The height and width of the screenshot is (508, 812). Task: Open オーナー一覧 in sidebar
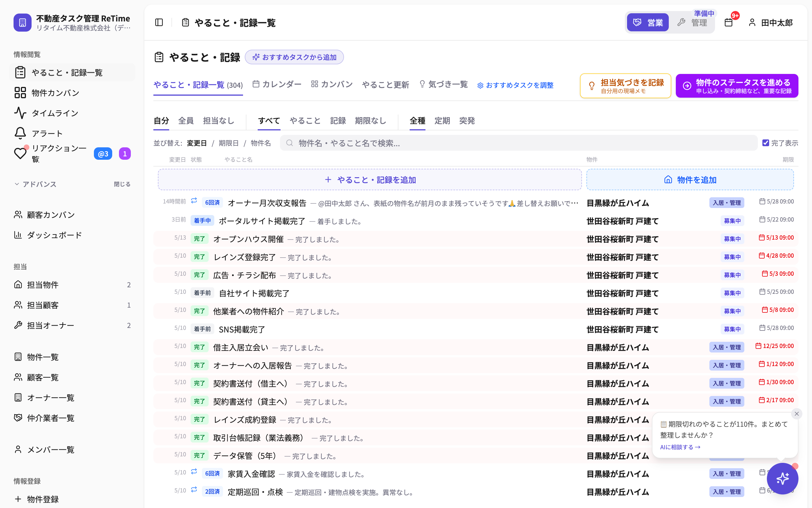(72, 398)
